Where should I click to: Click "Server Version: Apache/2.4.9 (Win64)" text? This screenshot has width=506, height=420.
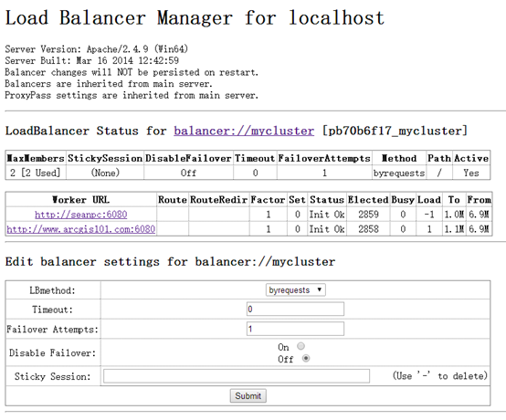(x=97, y=49)
